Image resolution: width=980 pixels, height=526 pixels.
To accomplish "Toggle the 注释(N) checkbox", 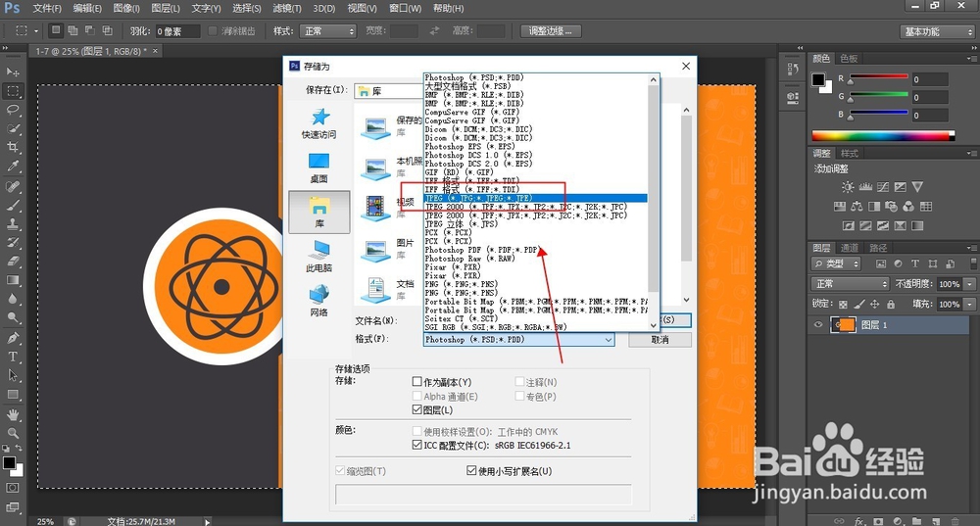I will click(519, 381).
